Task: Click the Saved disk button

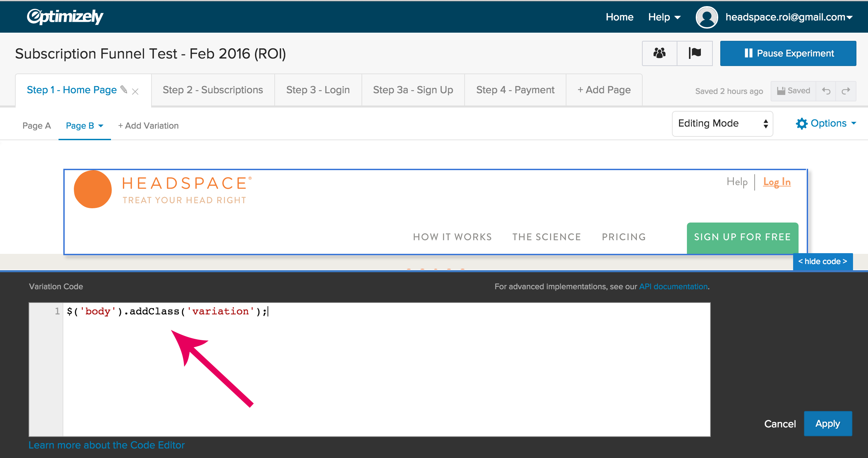Action: point(793,91)
